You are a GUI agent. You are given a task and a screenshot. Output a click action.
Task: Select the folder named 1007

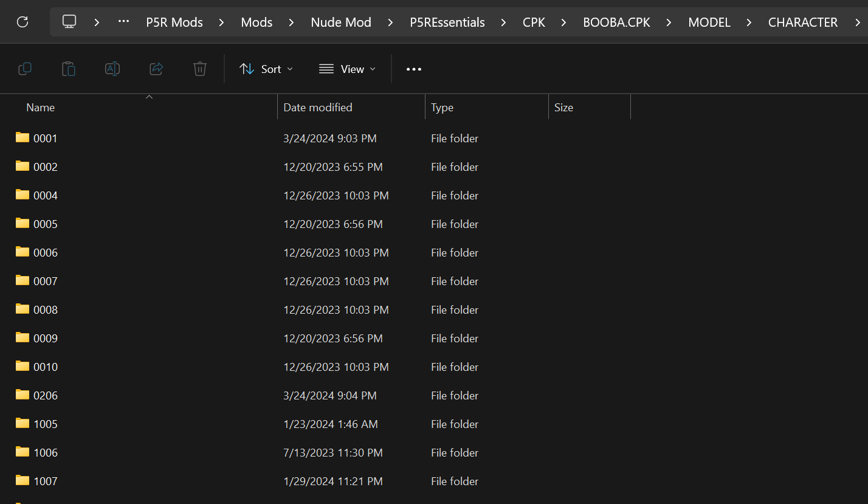pyautogui.click(x=46, y=482)
